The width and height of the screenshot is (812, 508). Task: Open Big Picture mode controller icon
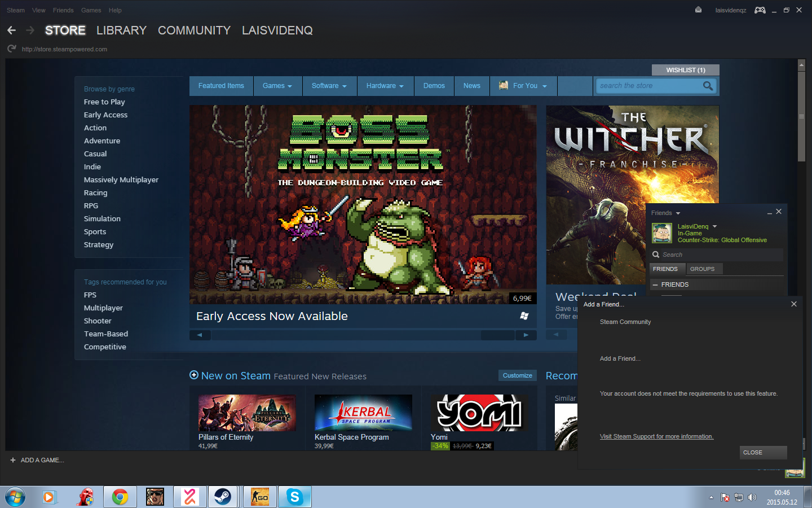click(x=760, y=10)
